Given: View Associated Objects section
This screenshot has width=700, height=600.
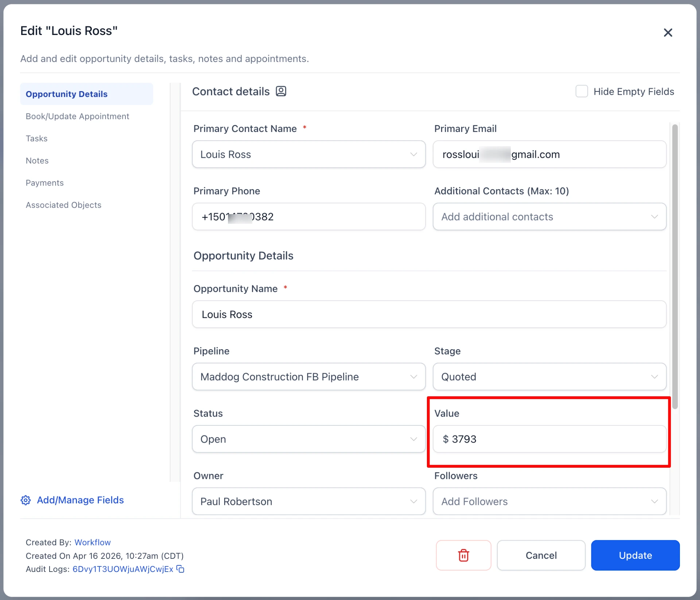Looking at the screenshot, I should [63, 205].
